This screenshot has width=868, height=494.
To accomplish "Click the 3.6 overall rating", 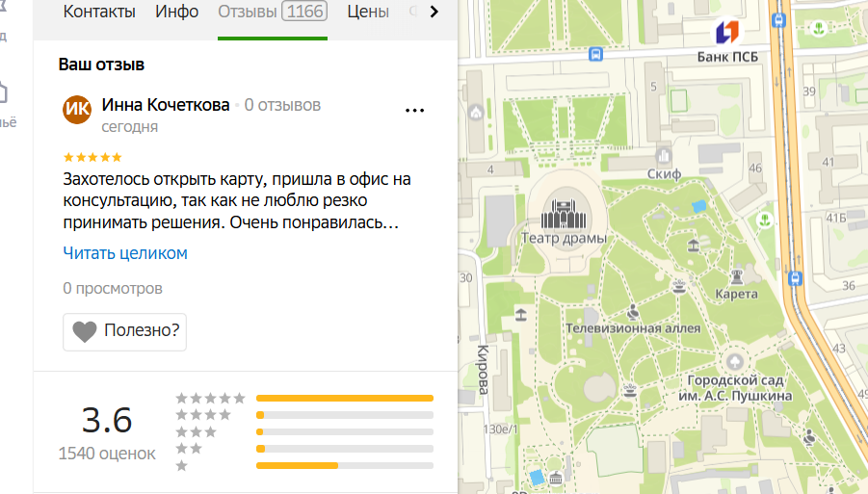I will [x=107, y=421].
